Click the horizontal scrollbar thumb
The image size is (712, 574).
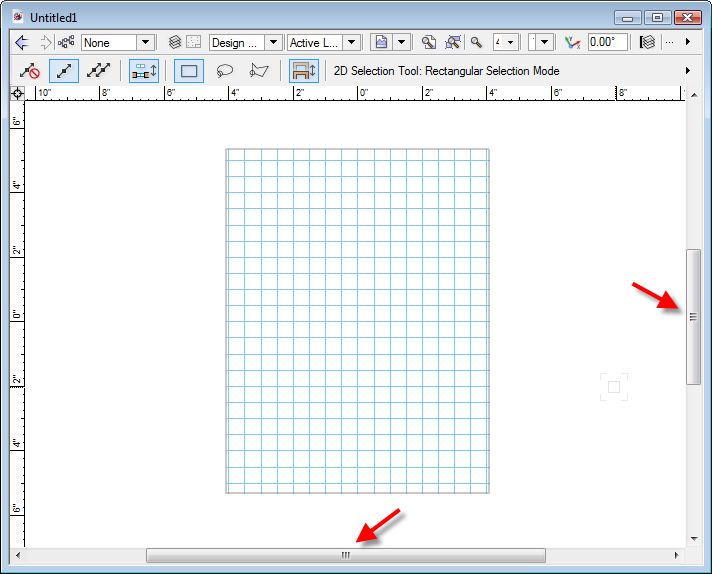click(x=345, y=555)
